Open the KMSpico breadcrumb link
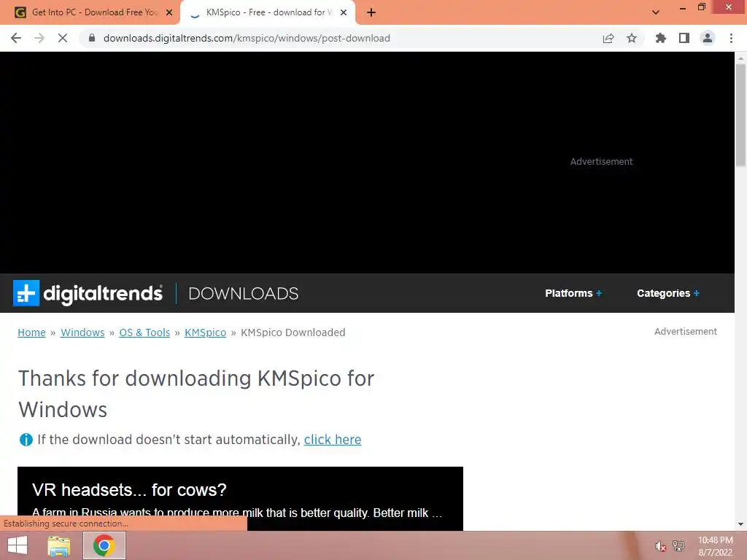This screenshot has width=747, height=560. [x=205, y=332]
